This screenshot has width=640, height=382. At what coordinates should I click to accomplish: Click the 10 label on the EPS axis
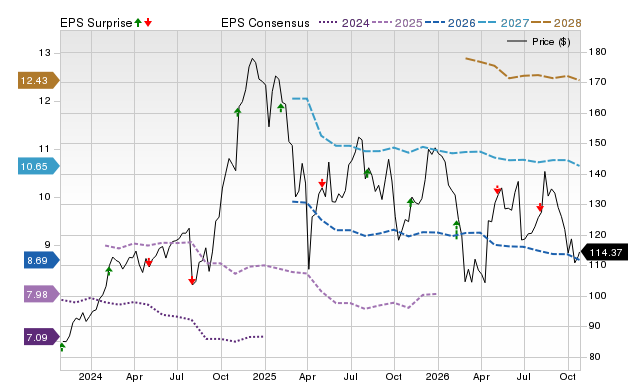tap(44, 197)
